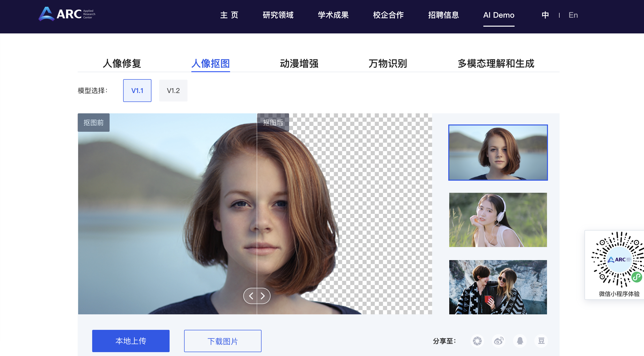Share via the QQ penguin icon
Screen dimensions: 644x356
[520, 341]
